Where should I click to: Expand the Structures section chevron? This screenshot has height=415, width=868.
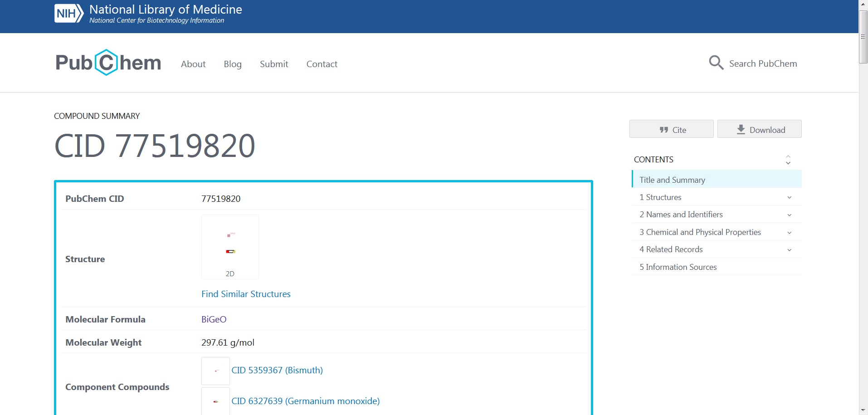coord(789,198)
